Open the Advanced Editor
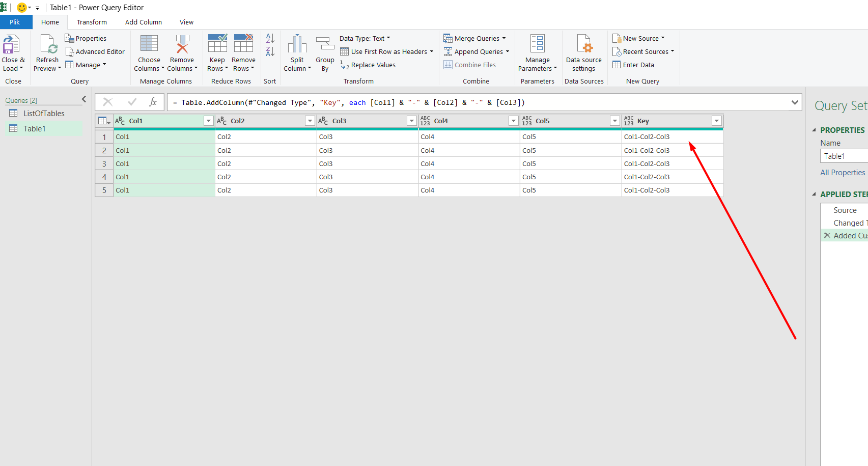This screenshot has height=466, width=868. tap(95, 51)
